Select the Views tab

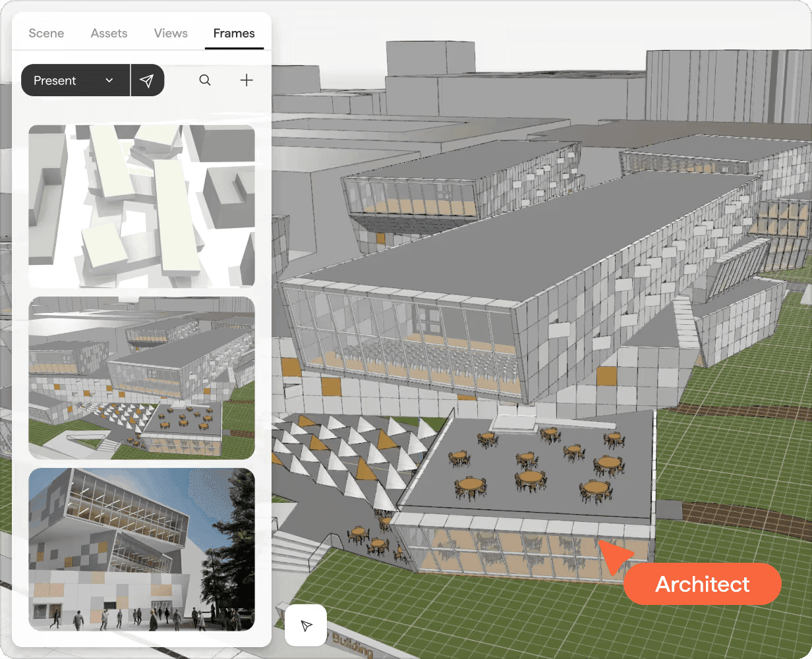(x=171, y=33)
